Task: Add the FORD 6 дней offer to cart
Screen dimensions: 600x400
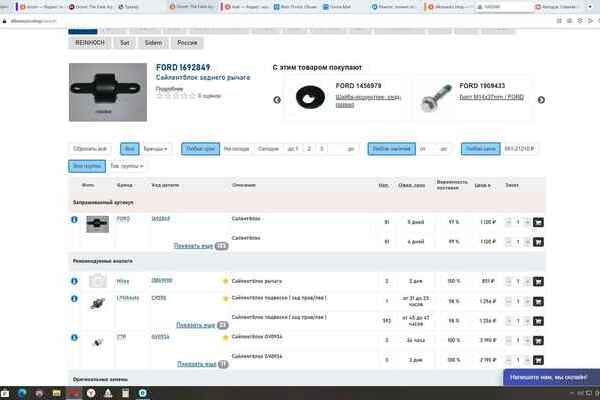Action: [x=538, y=242]
